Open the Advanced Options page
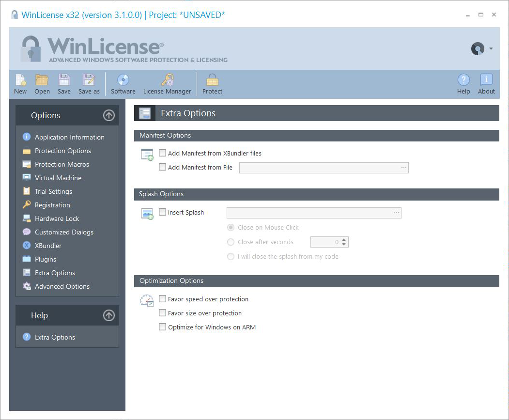 (62, 286)
